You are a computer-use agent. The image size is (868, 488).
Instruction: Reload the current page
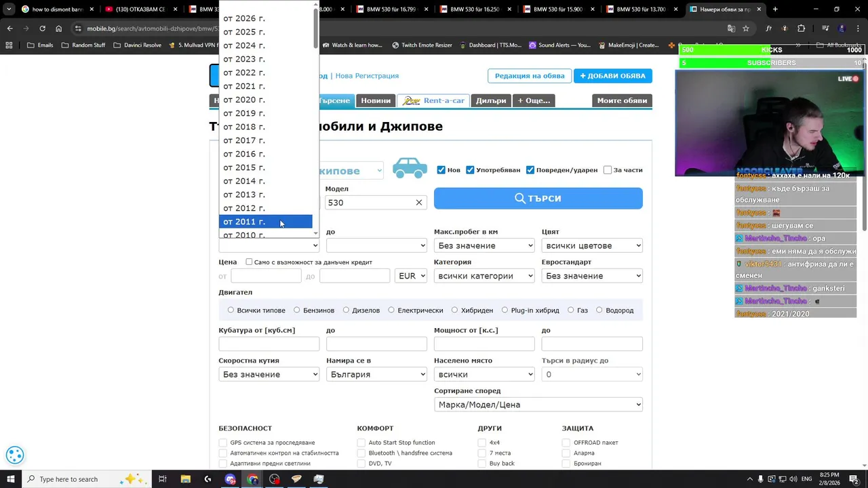(x=42, y=28)
